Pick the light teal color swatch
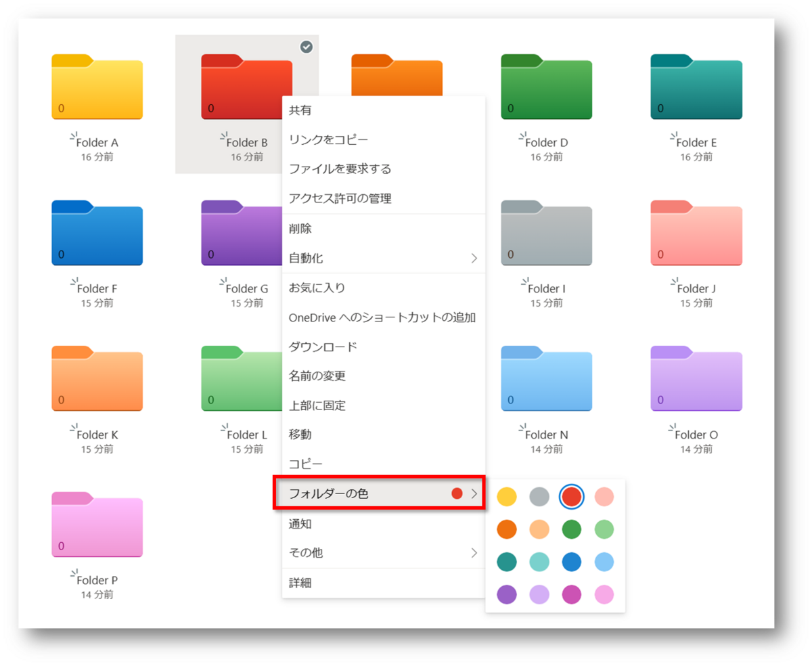This screenshot has height=666, width=812. click(539, 562)
